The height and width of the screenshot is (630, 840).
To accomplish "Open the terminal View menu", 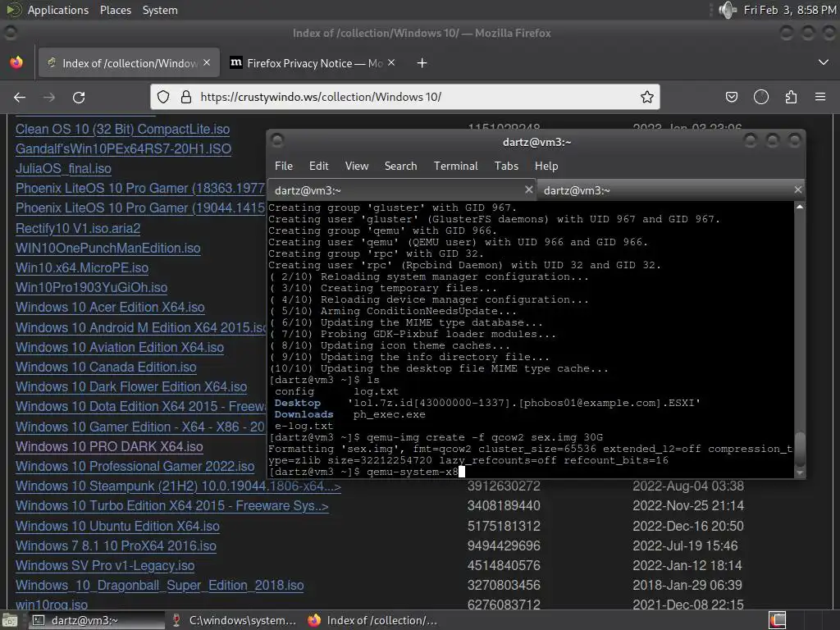I will 357,166.
